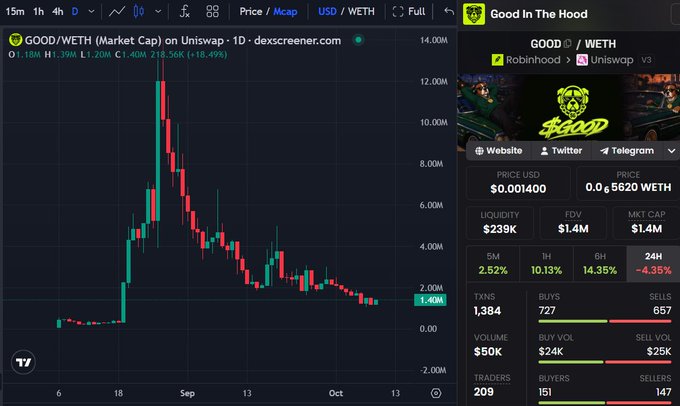Image resolution: width=680 pixels, height=406 pixels.
Task: Click the TradingView logo on chart
Action: (23, 362)
